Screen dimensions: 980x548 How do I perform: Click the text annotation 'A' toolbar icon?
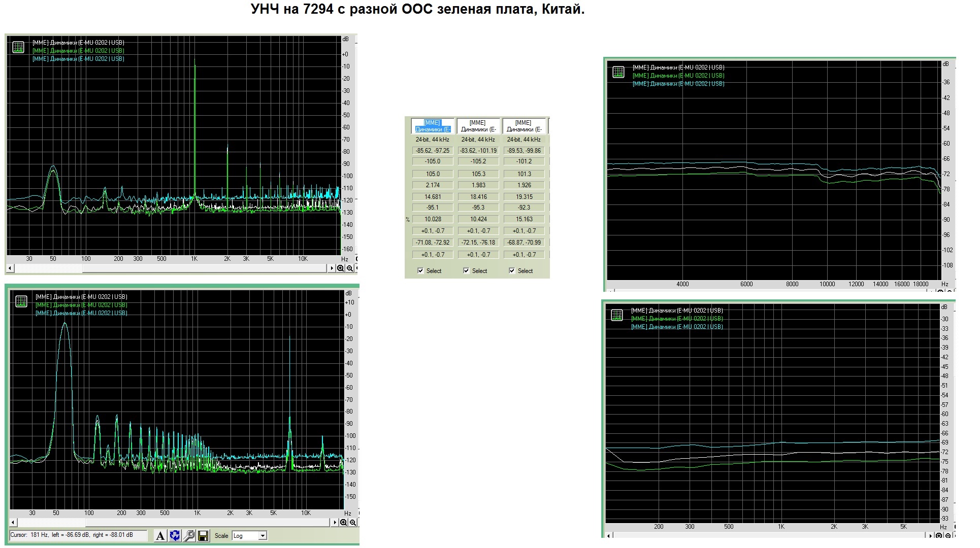(160, 536)
